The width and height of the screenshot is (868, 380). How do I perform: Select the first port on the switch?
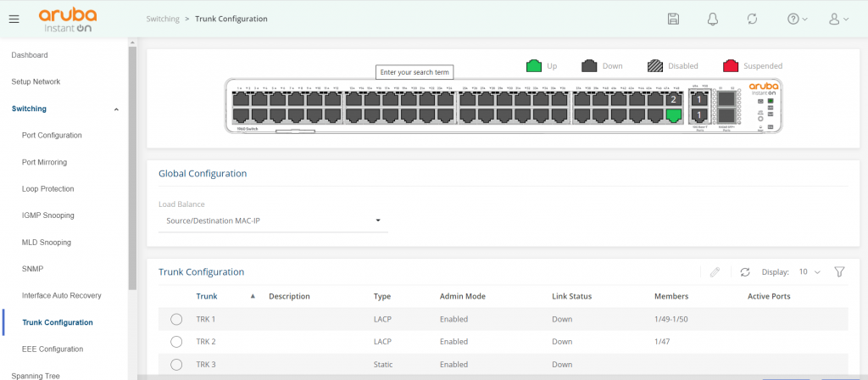[240, 100]
